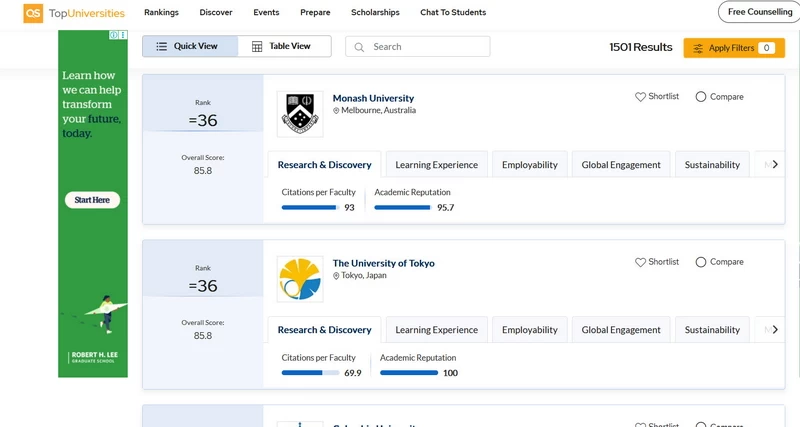Click the magnifying glass search icon
Screen dimensions: 800x427
358,47
